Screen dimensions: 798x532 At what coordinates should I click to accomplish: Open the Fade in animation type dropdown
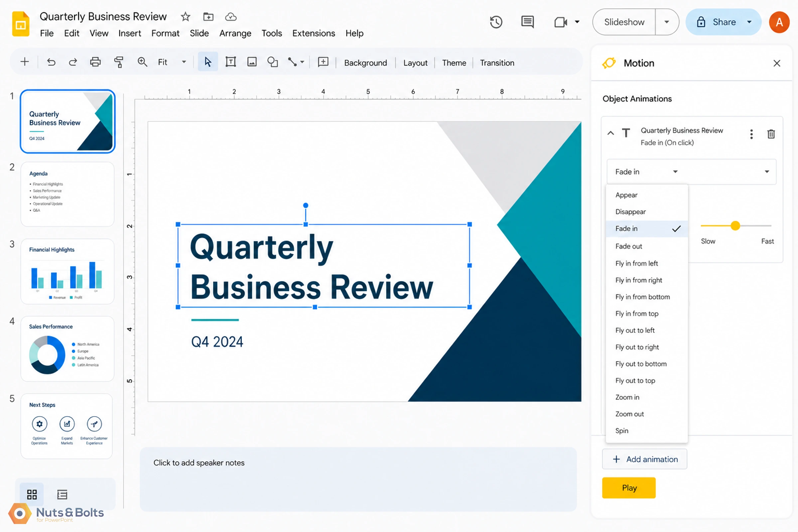point(646,172)
